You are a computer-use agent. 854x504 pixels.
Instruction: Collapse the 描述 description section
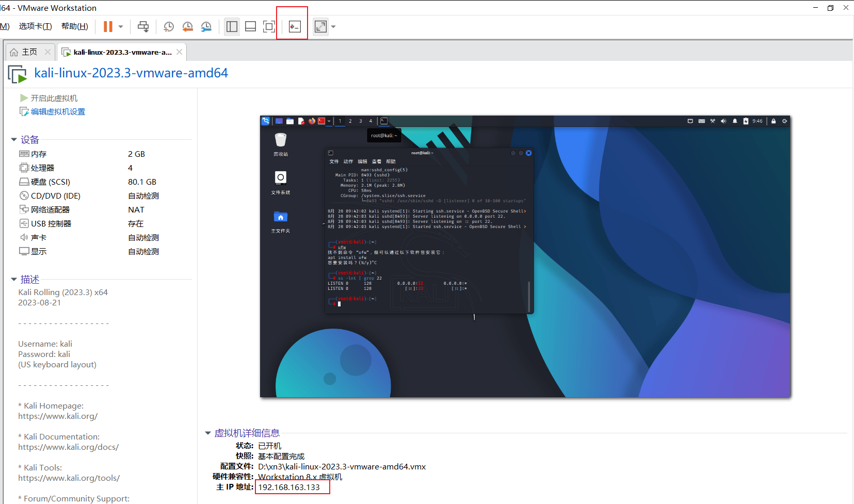coord(14,280)
